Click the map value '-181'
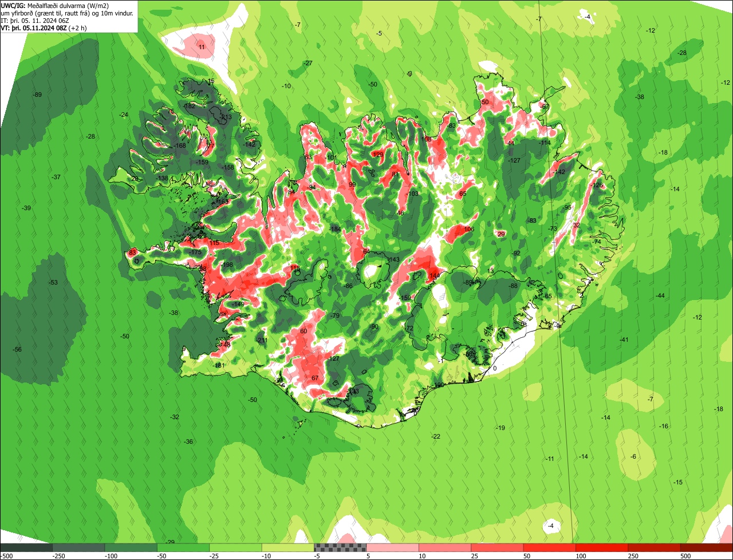The image size is (733, 560). click(219, 365)
